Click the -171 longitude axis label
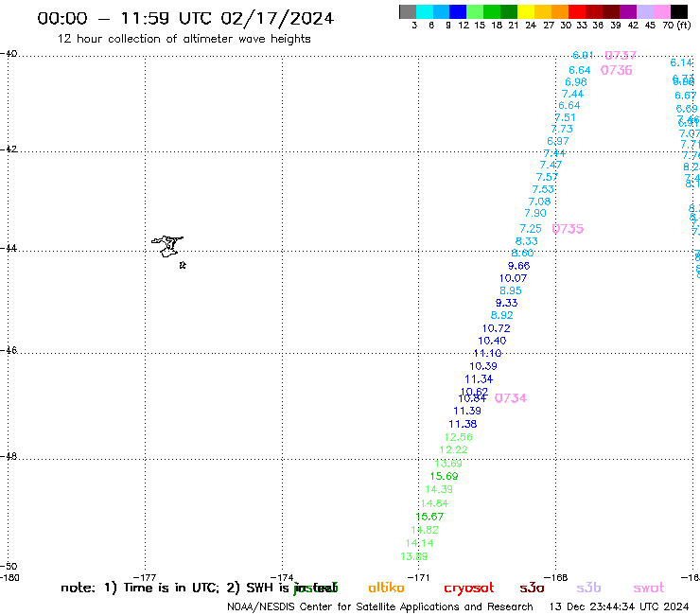Image resolution: width=700 pixels, height=615 pixels. (x=418, y=577)
